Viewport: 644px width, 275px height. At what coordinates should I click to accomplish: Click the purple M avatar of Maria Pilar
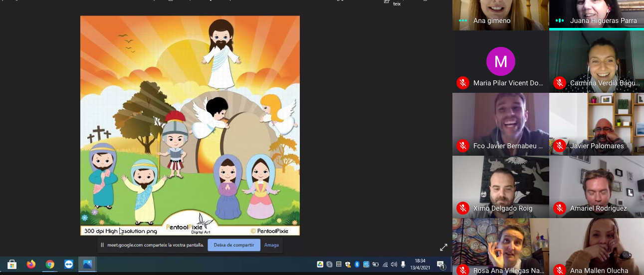pyautogui.click(x=500, y=61)
